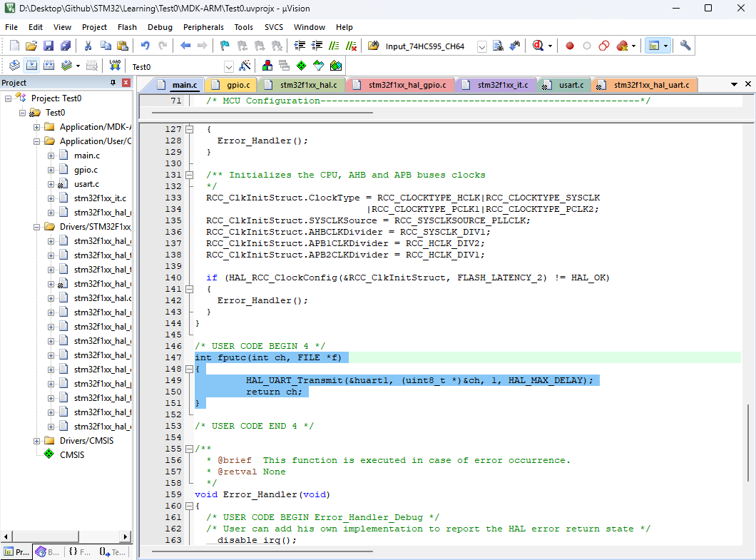
Task: Open the editor tab list dropdown arrow
Action: (735, 84)
